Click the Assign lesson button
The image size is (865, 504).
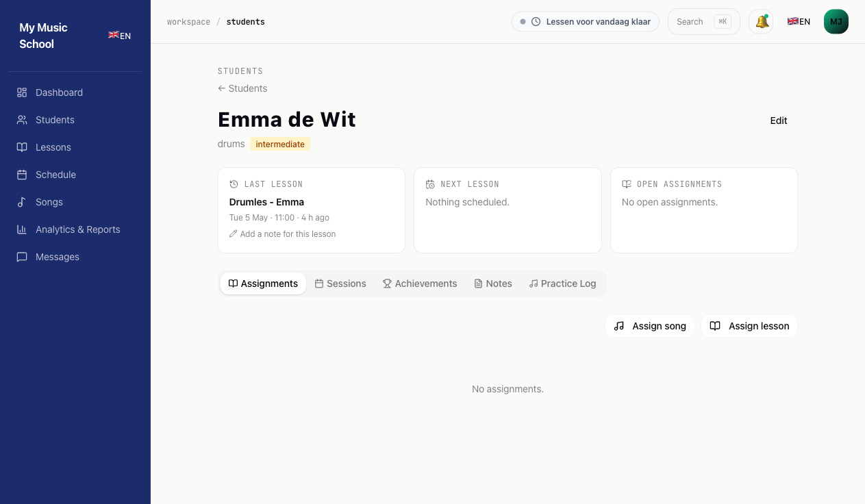pos(749,326)
